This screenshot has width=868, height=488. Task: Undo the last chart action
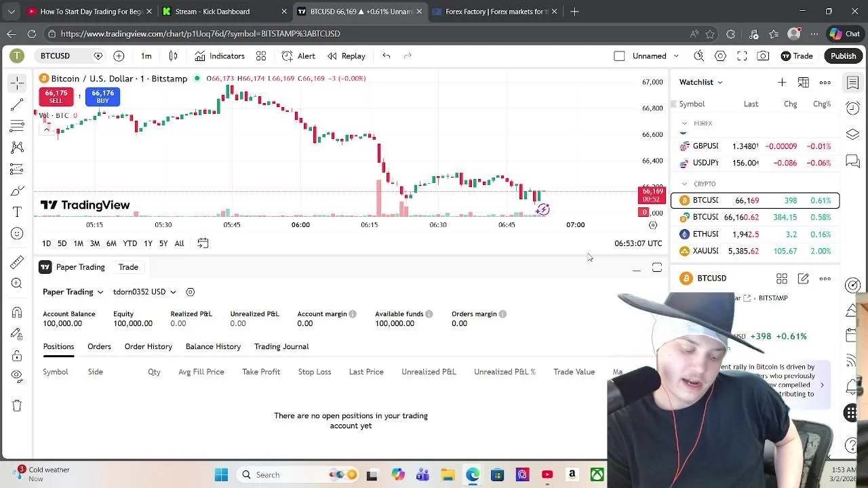coord(386,56)
